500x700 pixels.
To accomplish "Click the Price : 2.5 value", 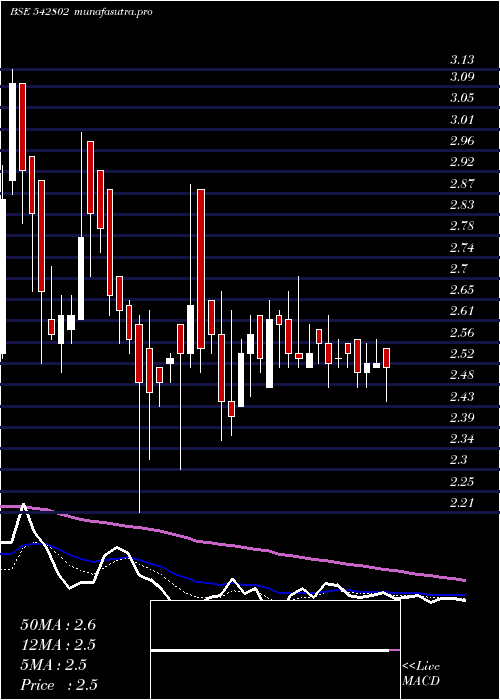I will [x=59, y=685].
